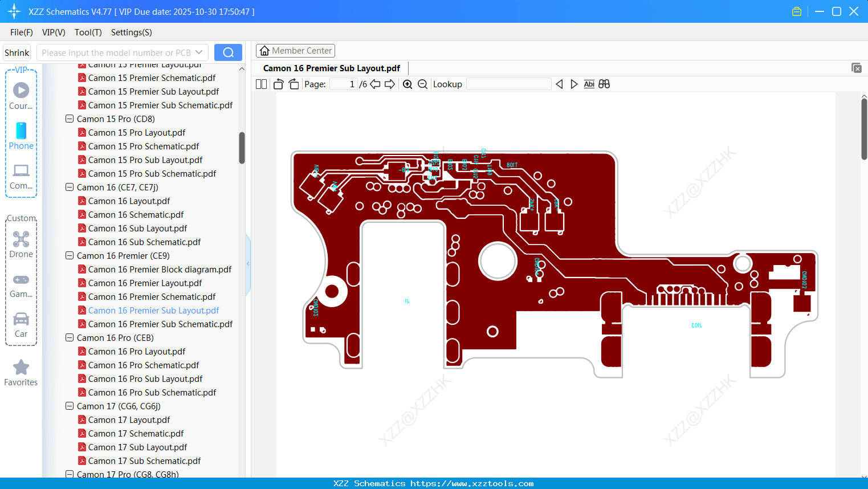Click the XZZ Schematics app logo
The image size is (868, 489).
coord(14,11)
